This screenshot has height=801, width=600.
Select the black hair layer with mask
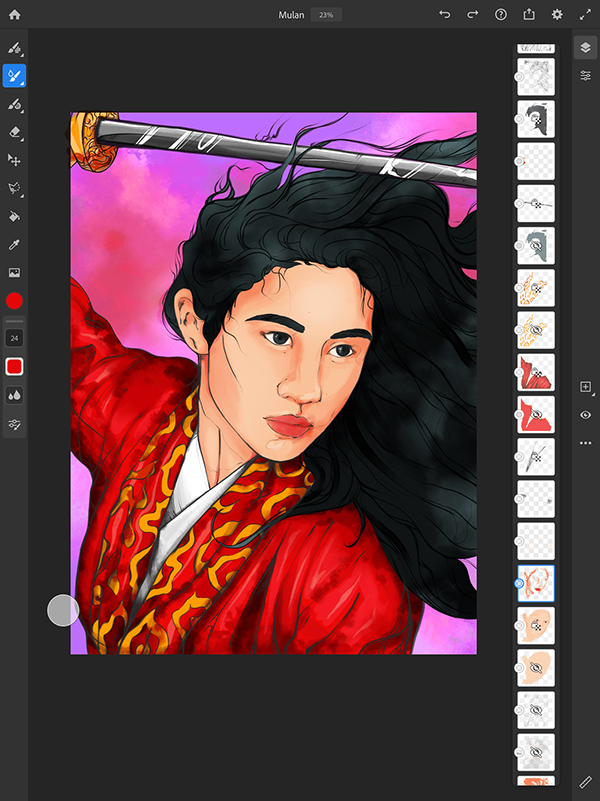click(536, 119)
